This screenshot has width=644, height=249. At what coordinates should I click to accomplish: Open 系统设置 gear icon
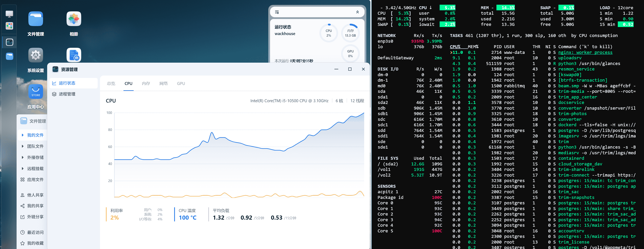click(x=35, y=55)
